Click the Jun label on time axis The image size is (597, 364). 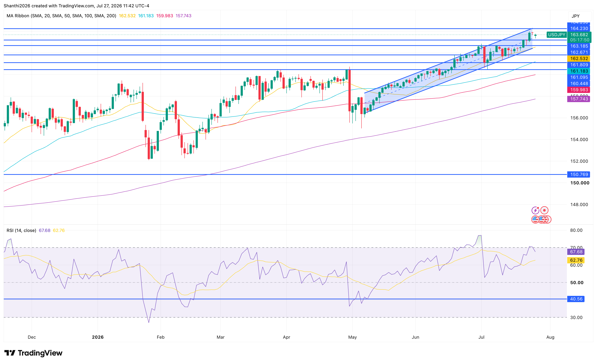[x=415, y=337]
